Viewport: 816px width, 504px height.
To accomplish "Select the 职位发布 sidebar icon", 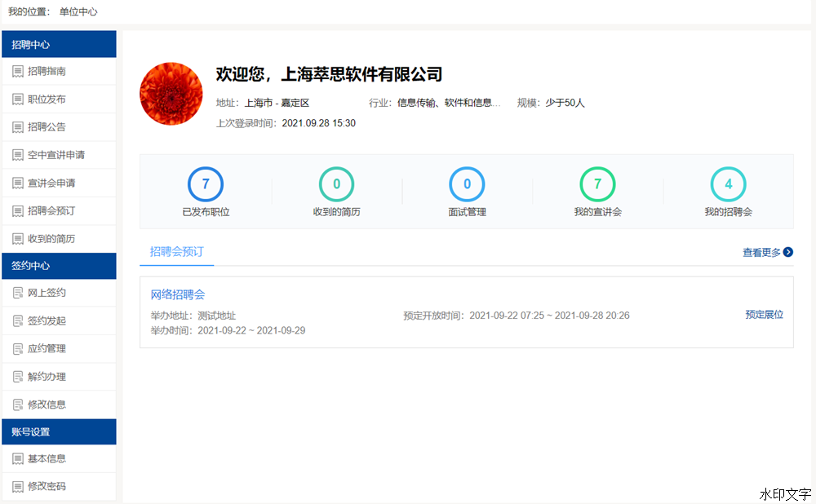I will [x=18, y=99].
